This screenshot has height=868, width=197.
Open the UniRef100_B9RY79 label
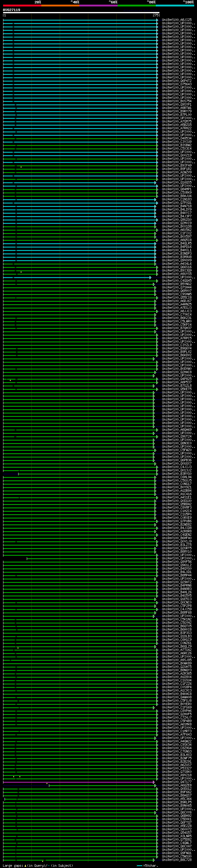177,111
